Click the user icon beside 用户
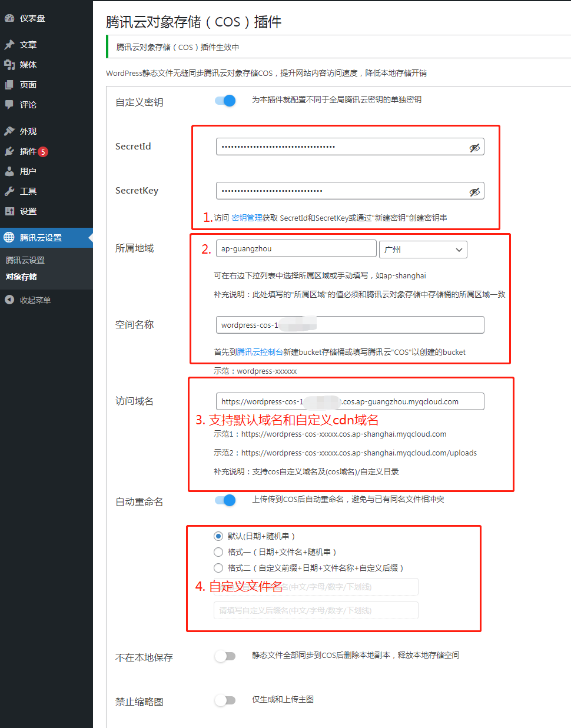 [9, 171]
